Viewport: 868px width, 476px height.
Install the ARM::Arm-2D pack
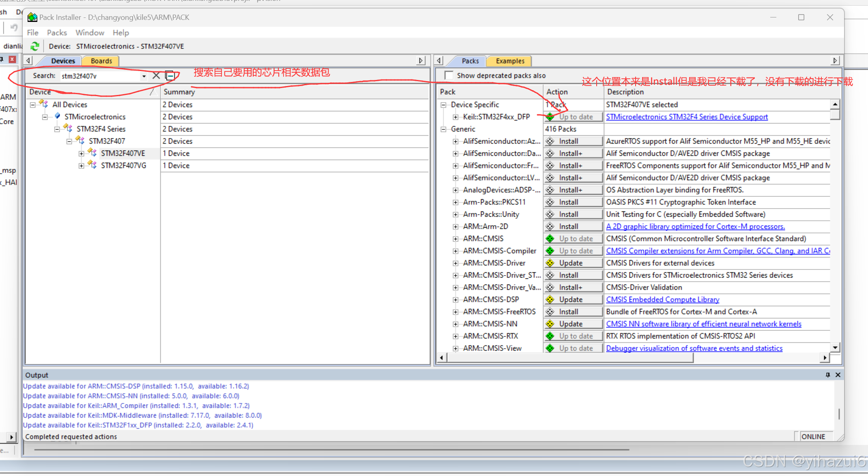[573, 226]
